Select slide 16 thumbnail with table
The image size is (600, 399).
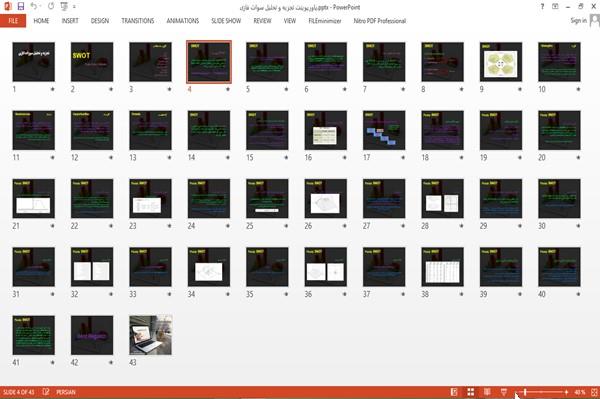click(326, 130)
